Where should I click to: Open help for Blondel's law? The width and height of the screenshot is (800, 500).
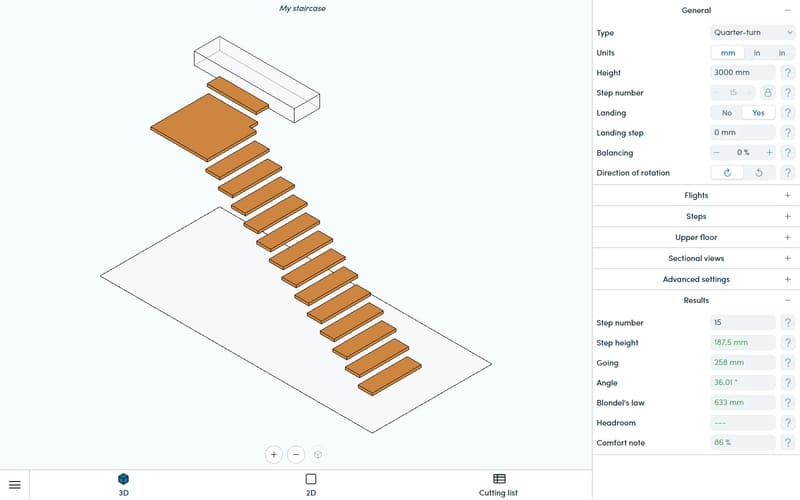(x=788, y=403)
